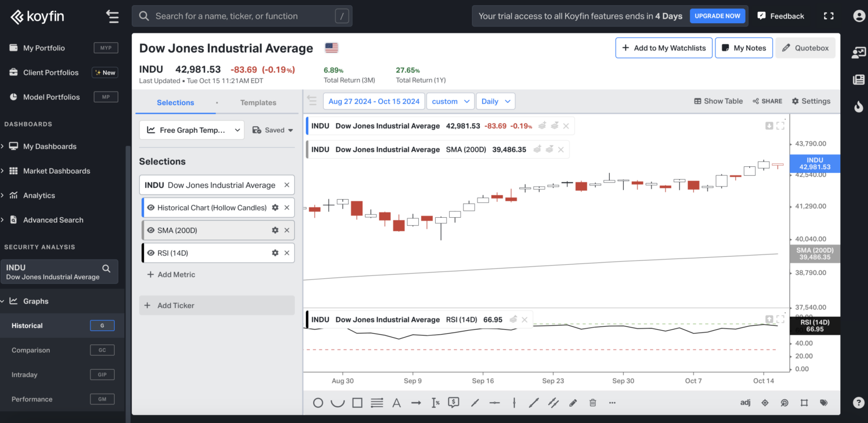The width and height of the screenshot is (868, 423).
Task: Open the custom date range dropdown
Action: pyautogui.click(x=450, y=101)
